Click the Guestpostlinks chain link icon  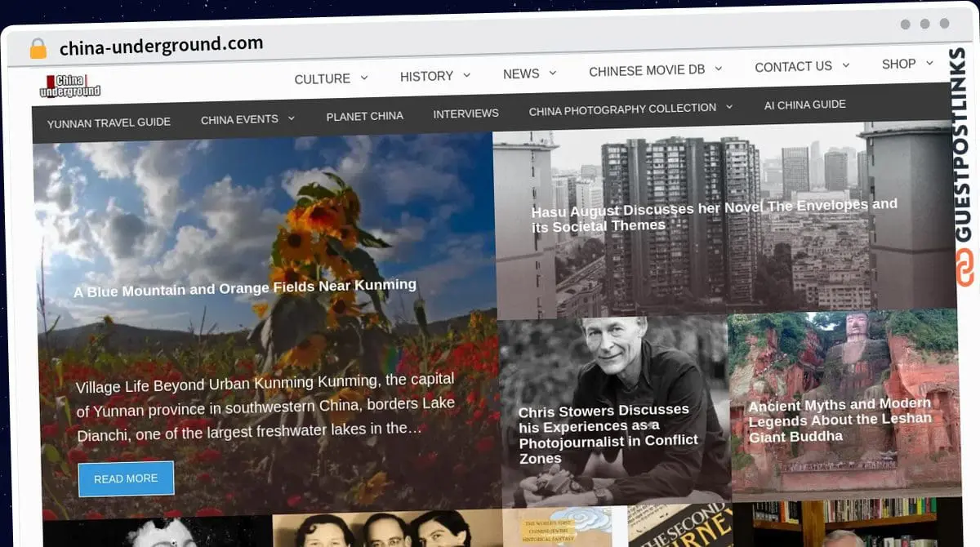pos(965,268)
